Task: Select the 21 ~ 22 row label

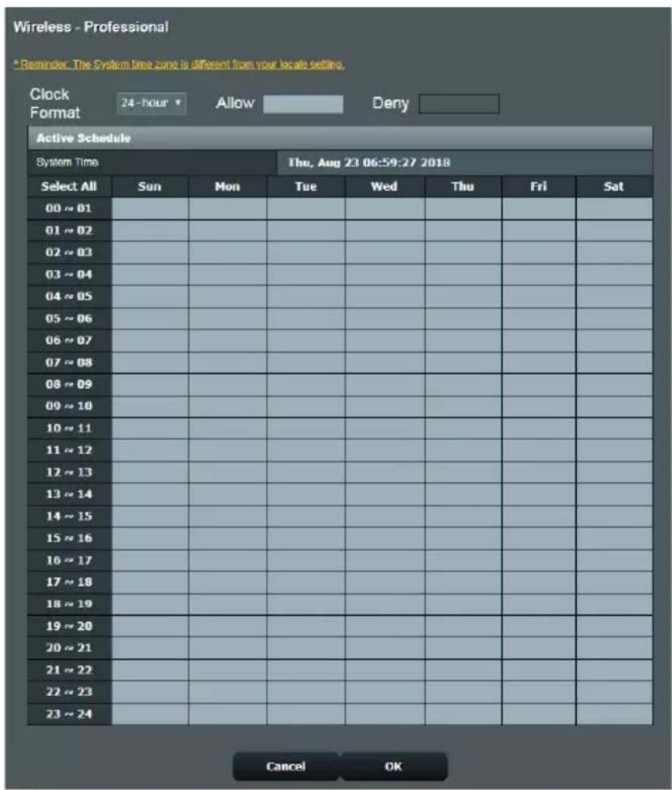Action: coord(70,670)
